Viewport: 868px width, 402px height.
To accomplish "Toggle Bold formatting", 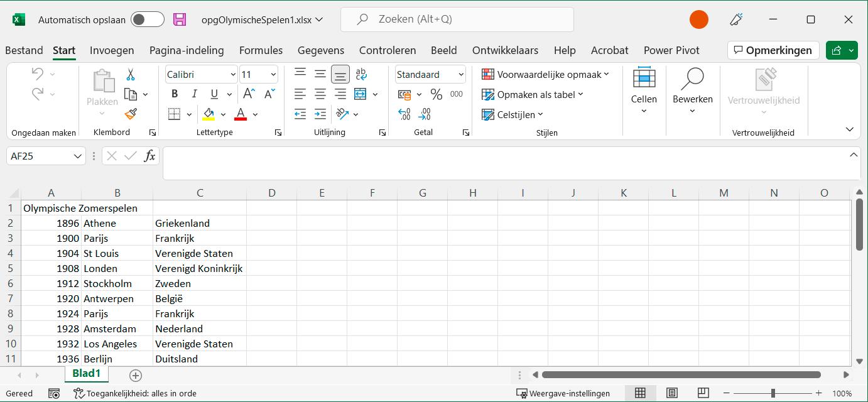I will pos(175,94).
